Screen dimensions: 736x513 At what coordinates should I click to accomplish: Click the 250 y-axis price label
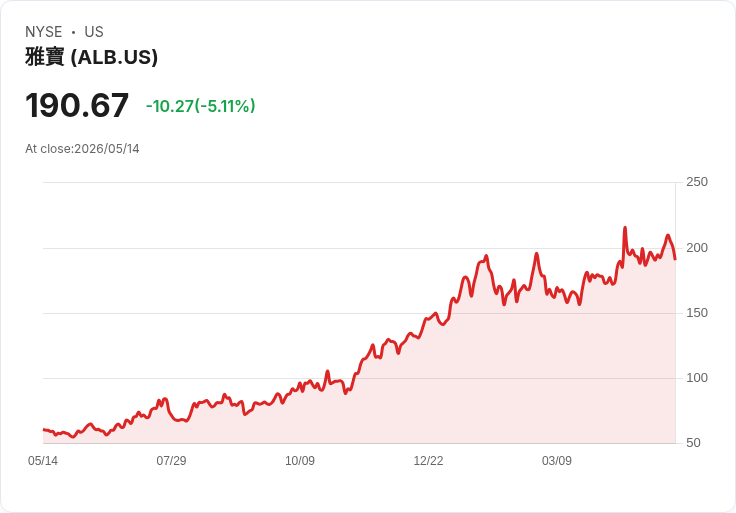coord(697,182)
